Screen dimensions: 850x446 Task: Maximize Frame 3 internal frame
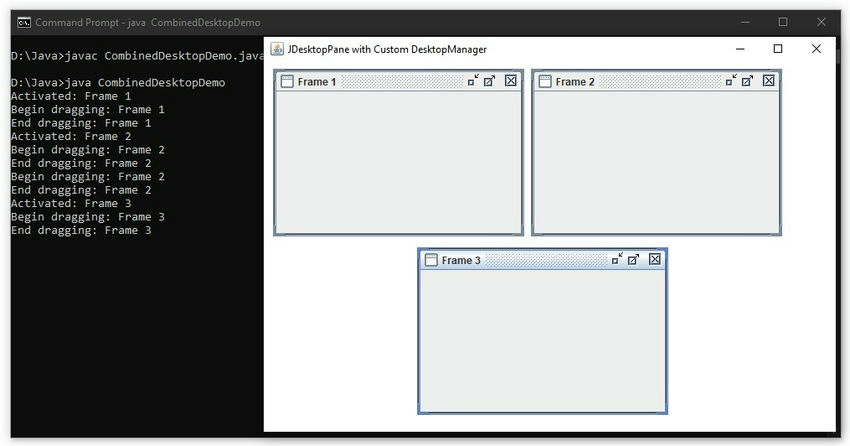634,260
